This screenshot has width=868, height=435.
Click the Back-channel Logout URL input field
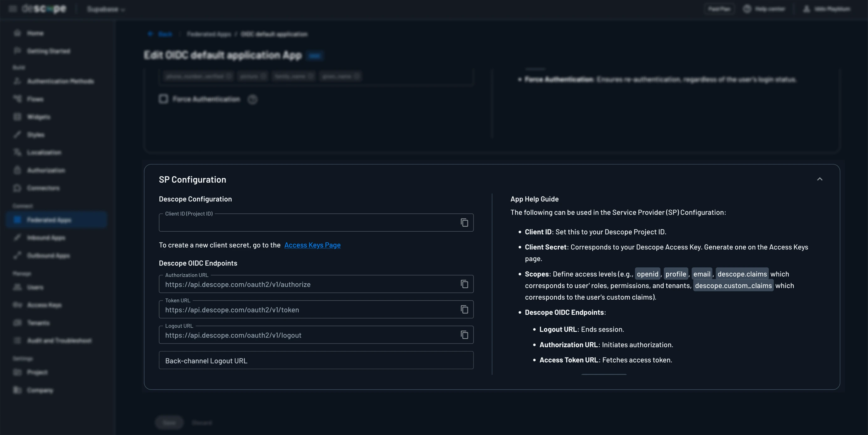coord(316,360)
